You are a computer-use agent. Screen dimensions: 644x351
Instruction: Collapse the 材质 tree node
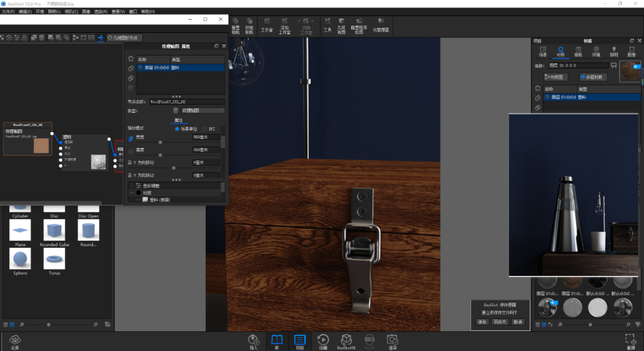(131, 193)
